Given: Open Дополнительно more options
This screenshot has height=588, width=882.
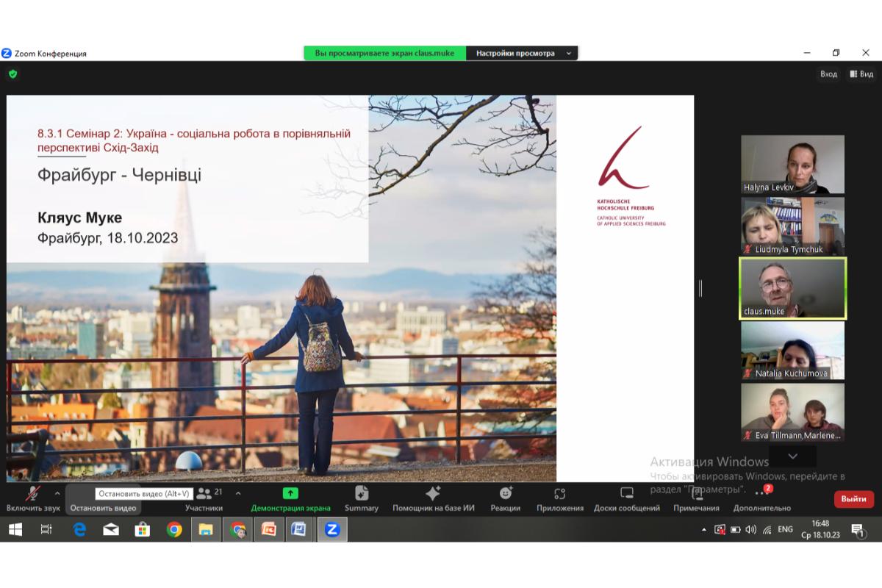Looking at the screenshot, I should click(x=762, y=498).
